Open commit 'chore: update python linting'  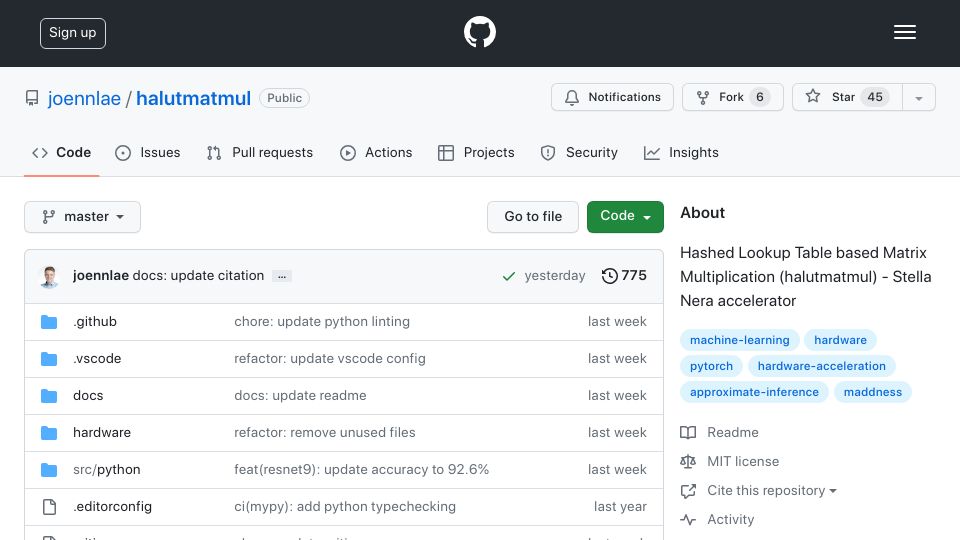pos(322,322)
